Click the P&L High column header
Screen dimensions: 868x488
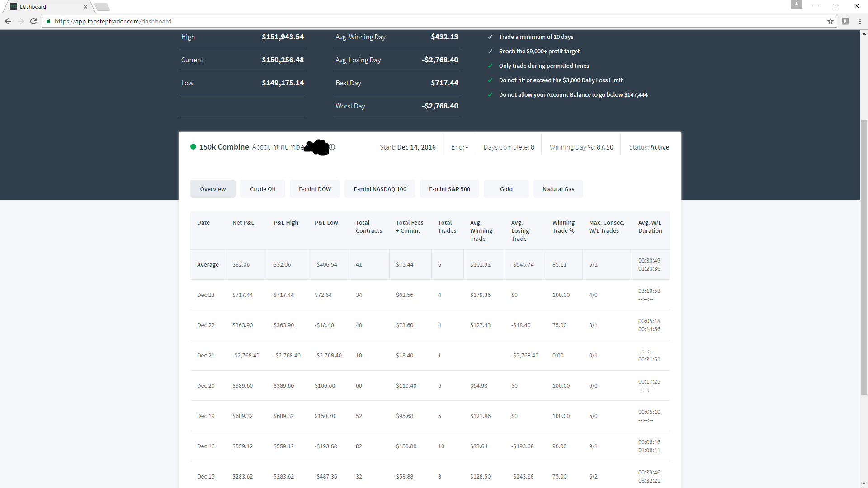[286, 222]
